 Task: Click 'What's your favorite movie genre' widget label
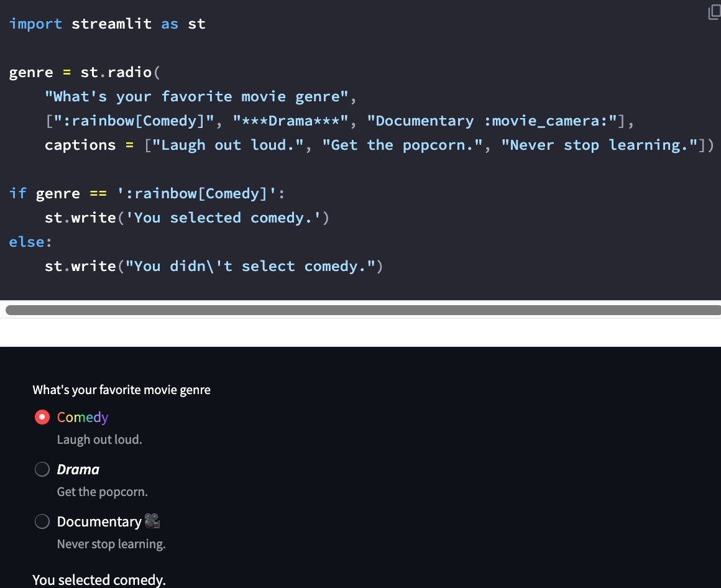coord(121,390)
